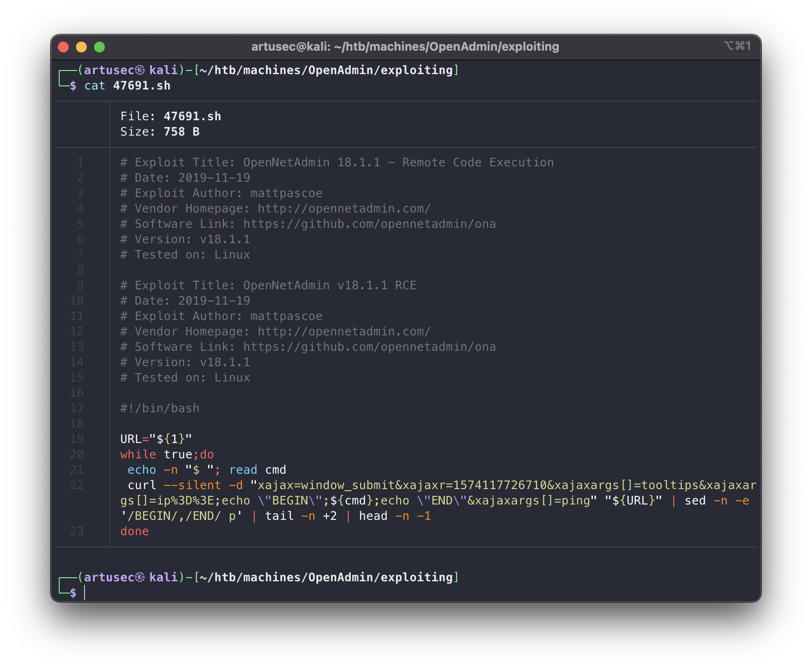This screenshot has width=812, height=669.
Task: Click the File: 47691.sh header text
Action: 171,116
